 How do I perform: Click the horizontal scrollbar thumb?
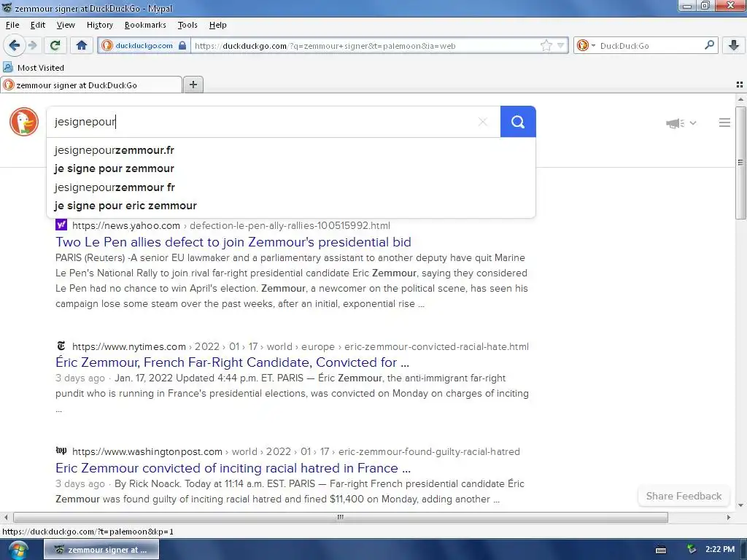pos(340,517)
